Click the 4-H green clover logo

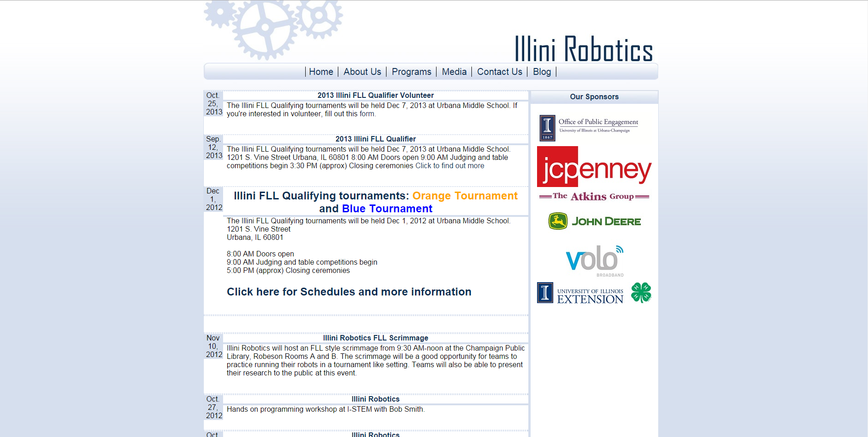click(641, 293)
